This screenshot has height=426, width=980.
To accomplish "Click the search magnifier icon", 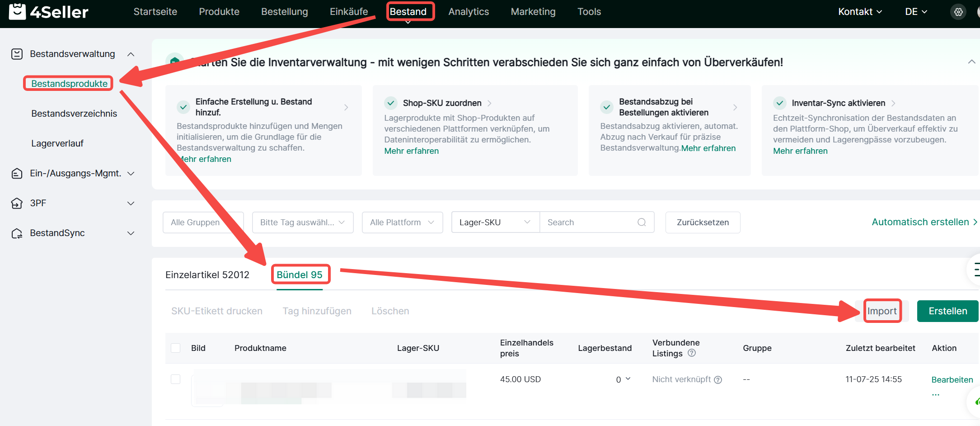I will click(641, 222).
